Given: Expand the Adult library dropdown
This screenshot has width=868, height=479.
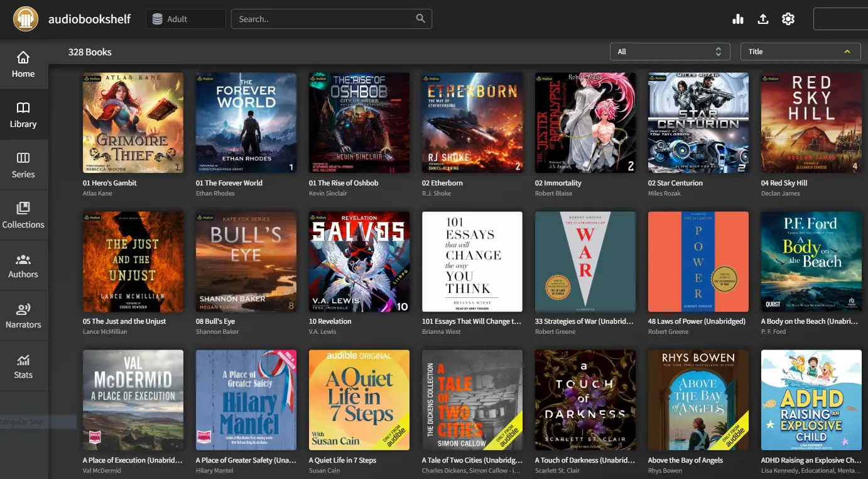Looking at the screenshot, I should pyautogui.click(x=186, y=19).
